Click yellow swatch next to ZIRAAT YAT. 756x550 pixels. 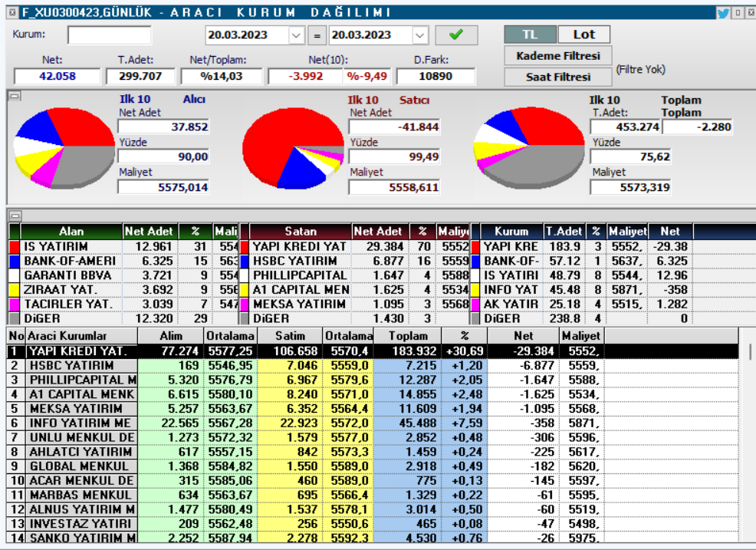coord(15,290)
